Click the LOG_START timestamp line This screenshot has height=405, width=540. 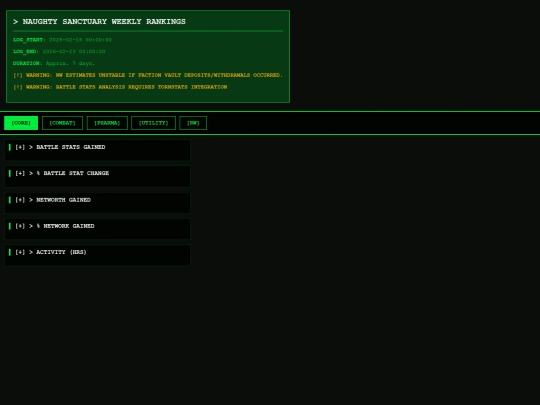tap(62, 40)
